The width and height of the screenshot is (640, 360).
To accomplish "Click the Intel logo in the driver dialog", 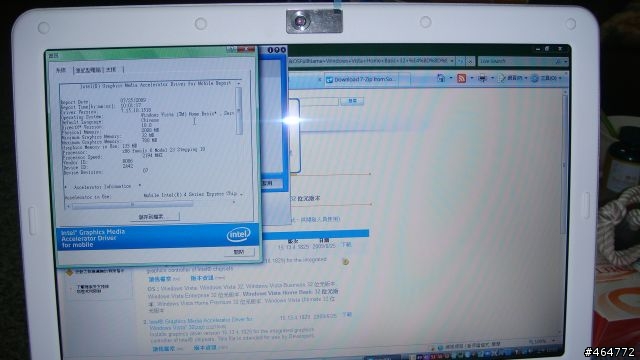I will (x=239, y=234).
